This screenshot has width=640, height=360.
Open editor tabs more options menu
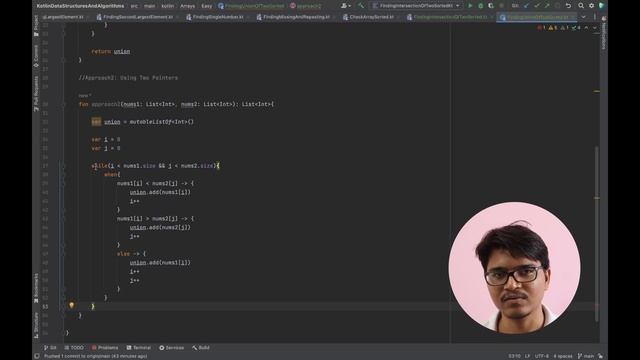click(x=595, y=17)
